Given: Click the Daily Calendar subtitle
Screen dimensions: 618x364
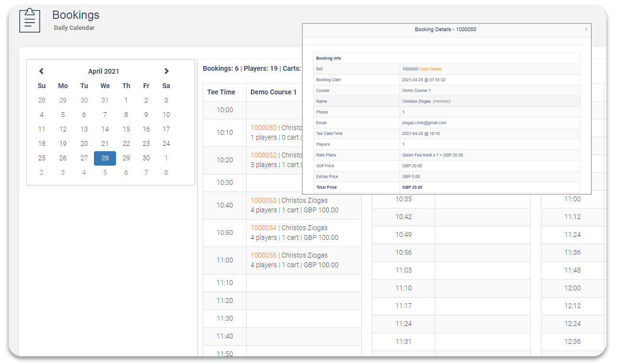Looking at the screenshot, I should (74, 28).
